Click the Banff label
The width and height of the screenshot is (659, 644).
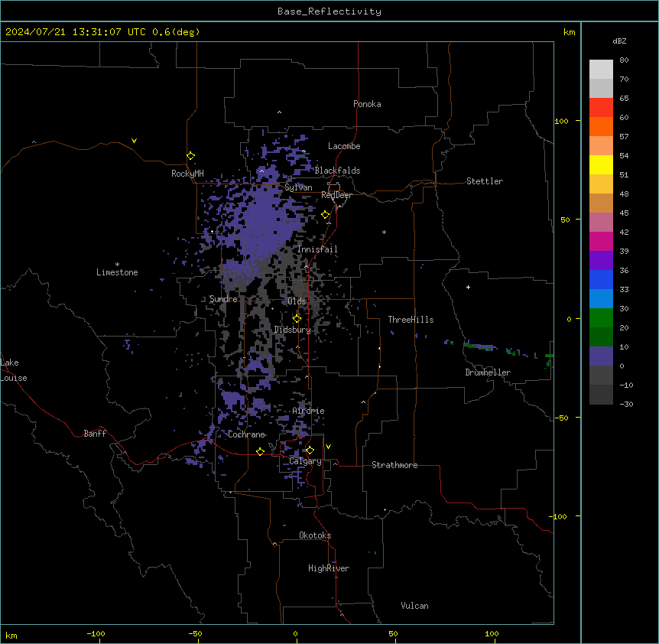coord(95,434)
